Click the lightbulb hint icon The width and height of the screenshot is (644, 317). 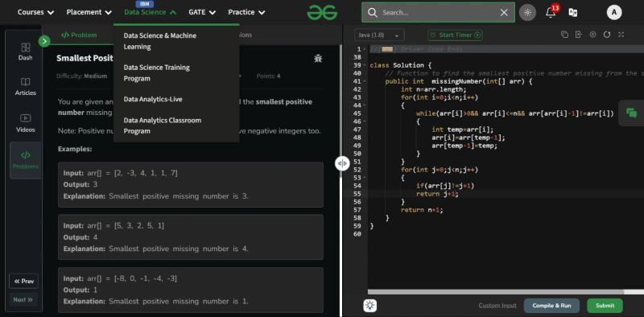(x=370, y=305)
